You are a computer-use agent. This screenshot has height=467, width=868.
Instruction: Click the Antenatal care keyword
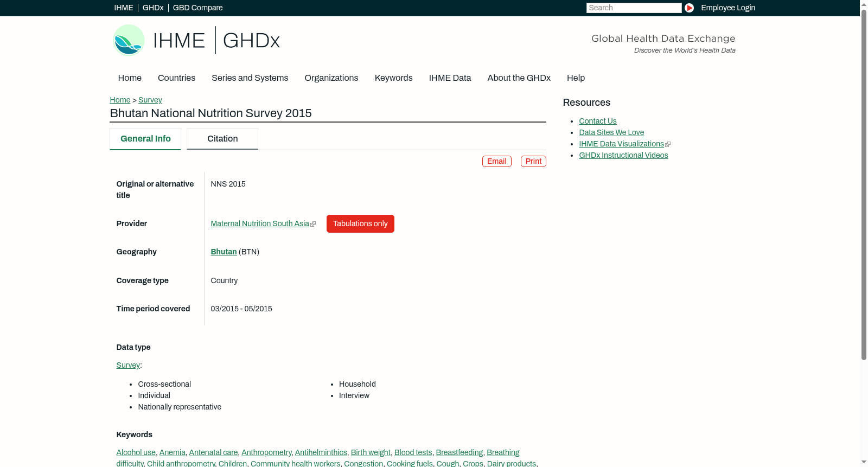pos(213,452)
